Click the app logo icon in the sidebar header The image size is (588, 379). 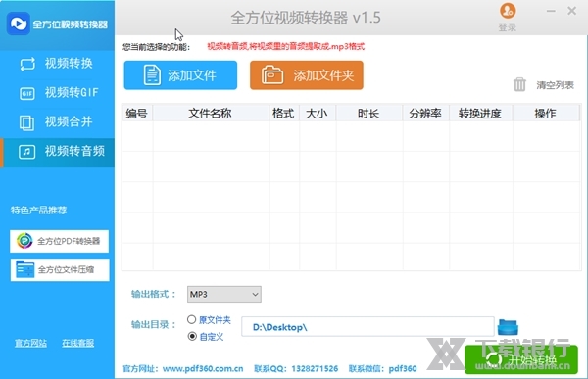point(18,24)
